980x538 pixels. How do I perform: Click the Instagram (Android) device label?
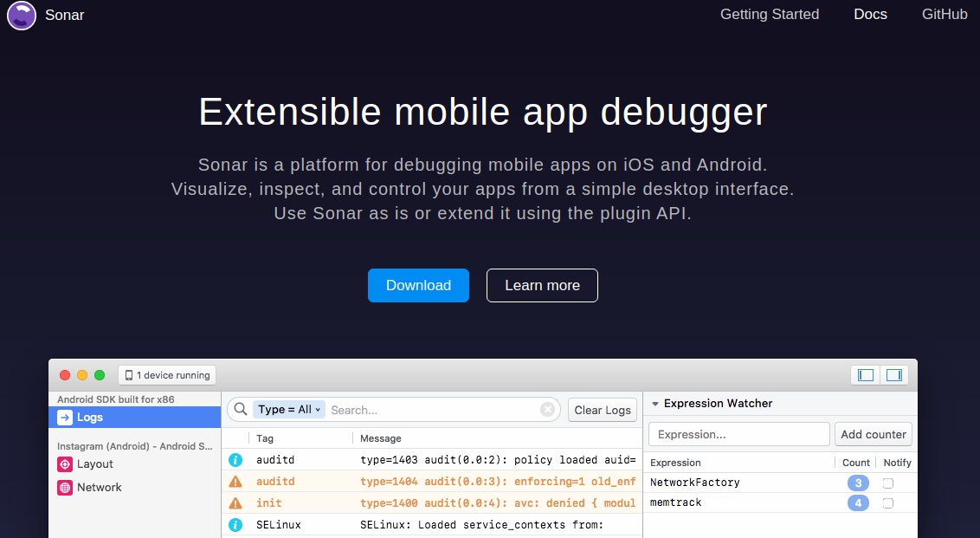134,446
